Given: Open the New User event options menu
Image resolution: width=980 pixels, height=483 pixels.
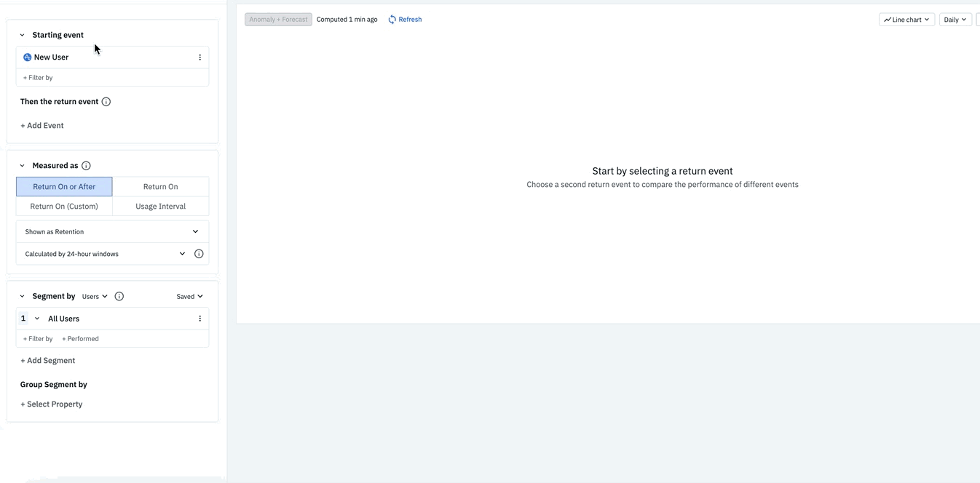Looking at the screenshot, I should tap(200, 57).
